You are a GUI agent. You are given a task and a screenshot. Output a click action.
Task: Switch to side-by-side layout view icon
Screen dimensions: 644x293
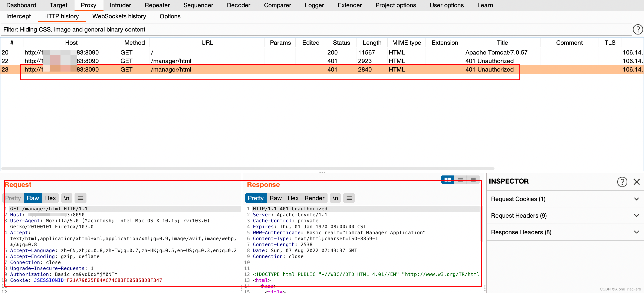(447, 180)
